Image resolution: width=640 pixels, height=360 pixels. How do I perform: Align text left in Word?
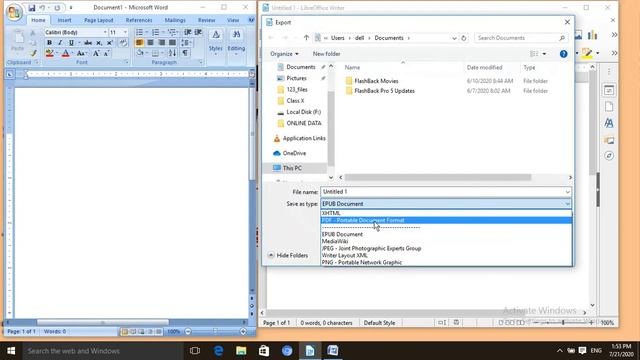[140, 43]
